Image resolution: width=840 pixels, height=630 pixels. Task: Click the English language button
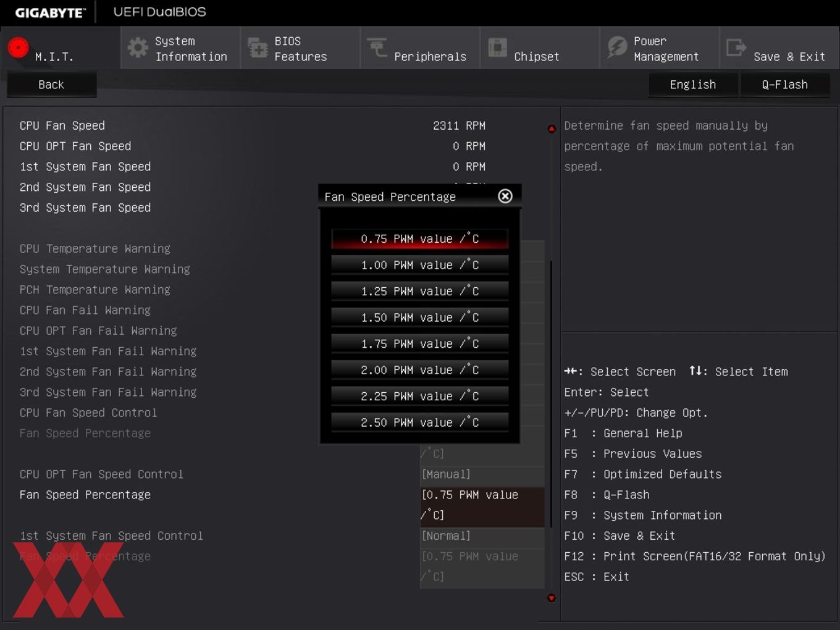pos(693,85)
